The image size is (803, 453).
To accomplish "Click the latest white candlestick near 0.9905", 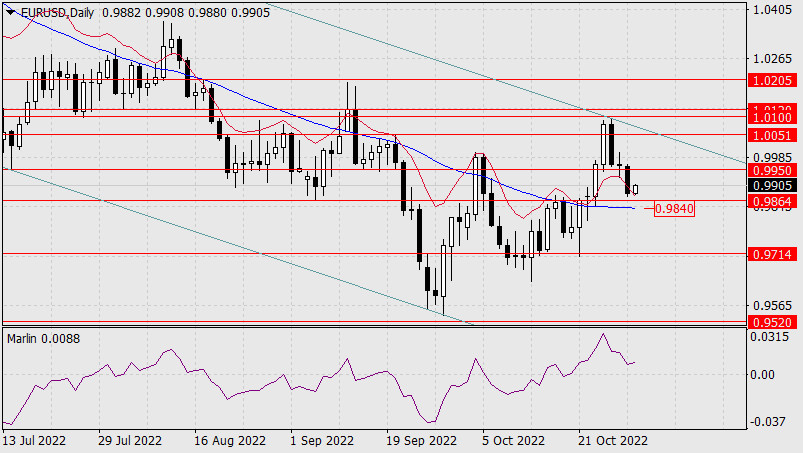I will pyautogui.click(x=636, y=189).
